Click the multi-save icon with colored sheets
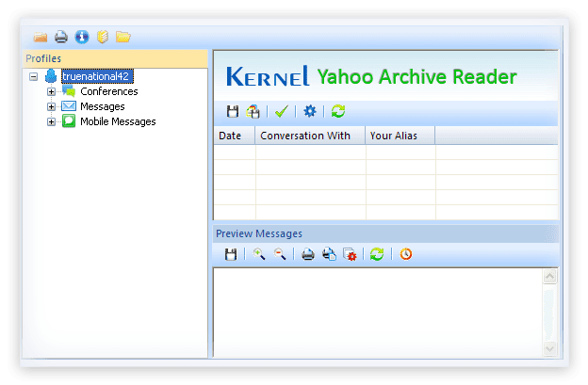 pyautogui.click(x=253, y=111)
